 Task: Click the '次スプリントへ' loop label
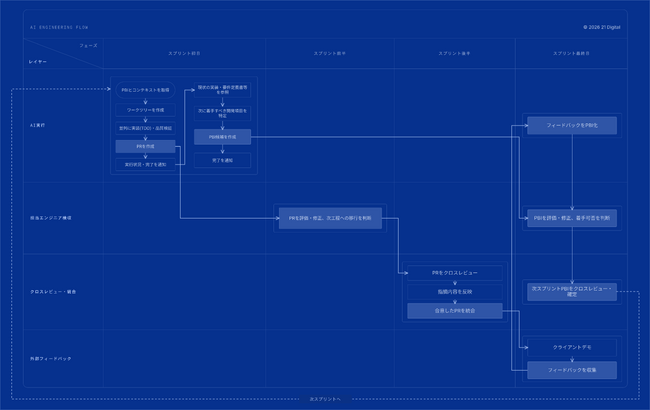325,399
